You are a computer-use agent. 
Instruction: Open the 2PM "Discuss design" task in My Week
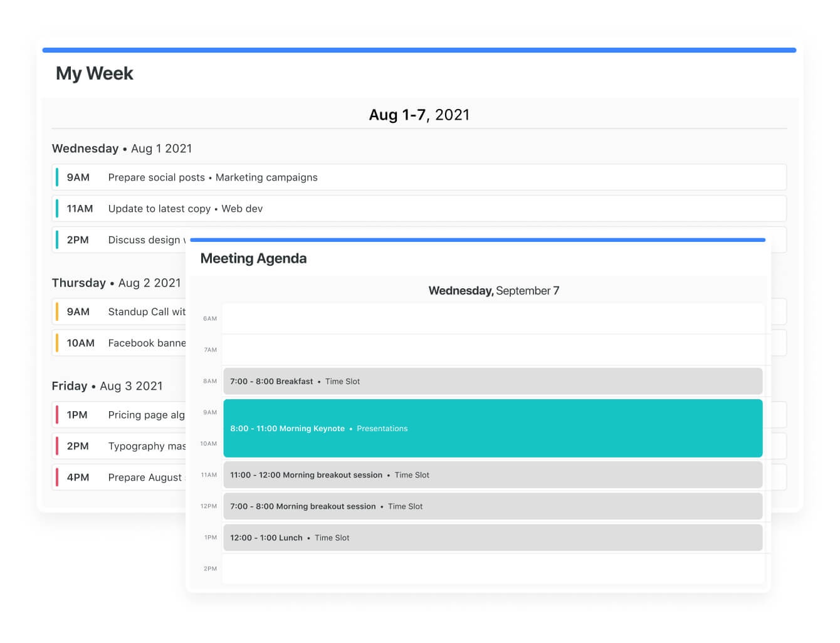pos(119,240)
